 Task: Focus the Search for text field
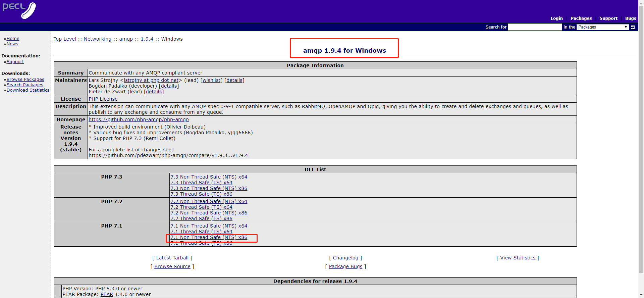[535, 27]
